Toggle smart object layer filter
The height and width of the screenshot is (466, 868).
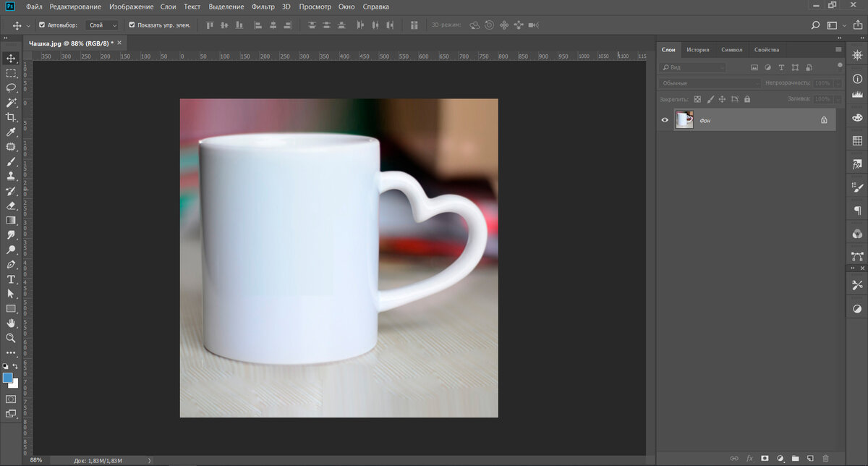tap(809, 67)
